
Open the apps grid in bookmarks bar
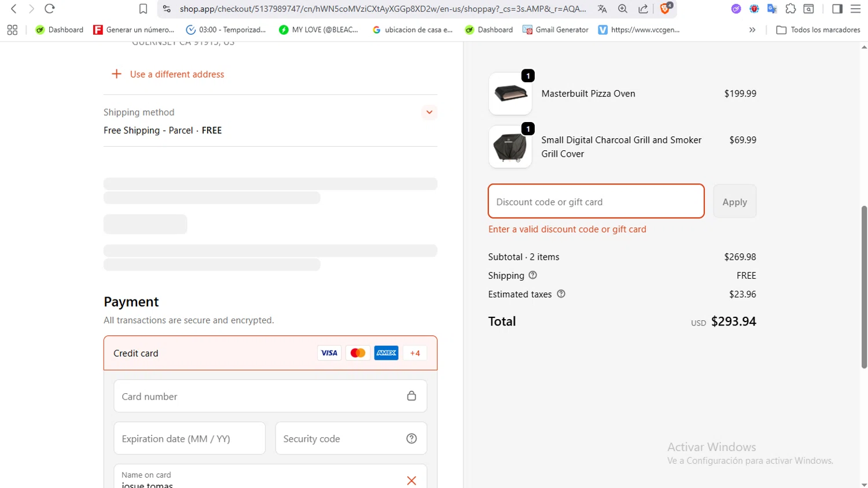click(x=12, y=30)
